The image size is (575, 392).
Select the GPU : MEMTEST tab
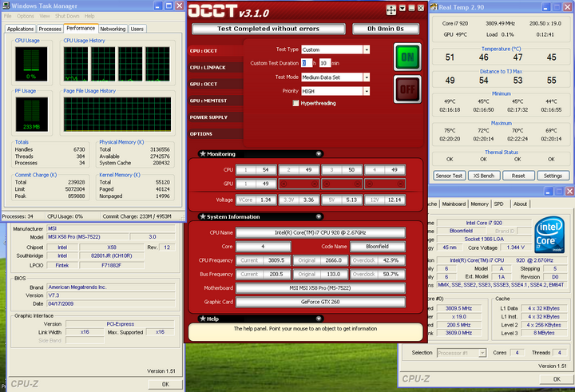point(216,101)
